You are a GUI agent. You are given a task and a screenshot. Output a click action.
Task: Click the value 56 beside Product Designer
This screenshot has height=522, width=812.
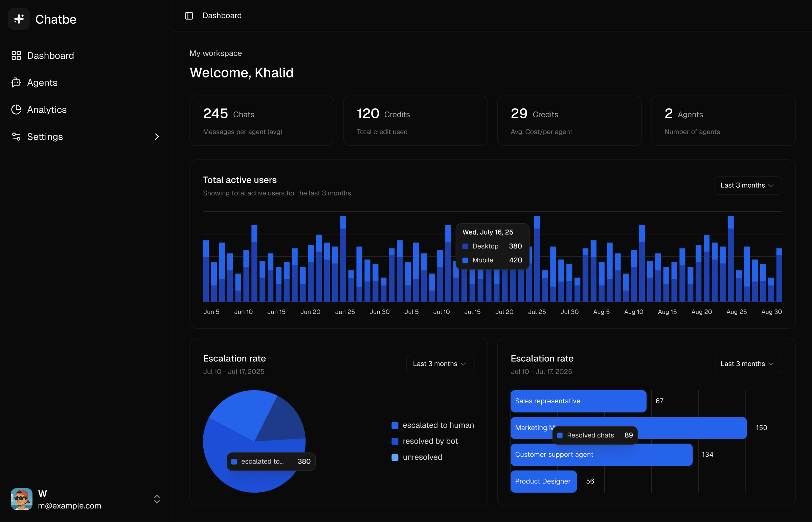[590, 481]
